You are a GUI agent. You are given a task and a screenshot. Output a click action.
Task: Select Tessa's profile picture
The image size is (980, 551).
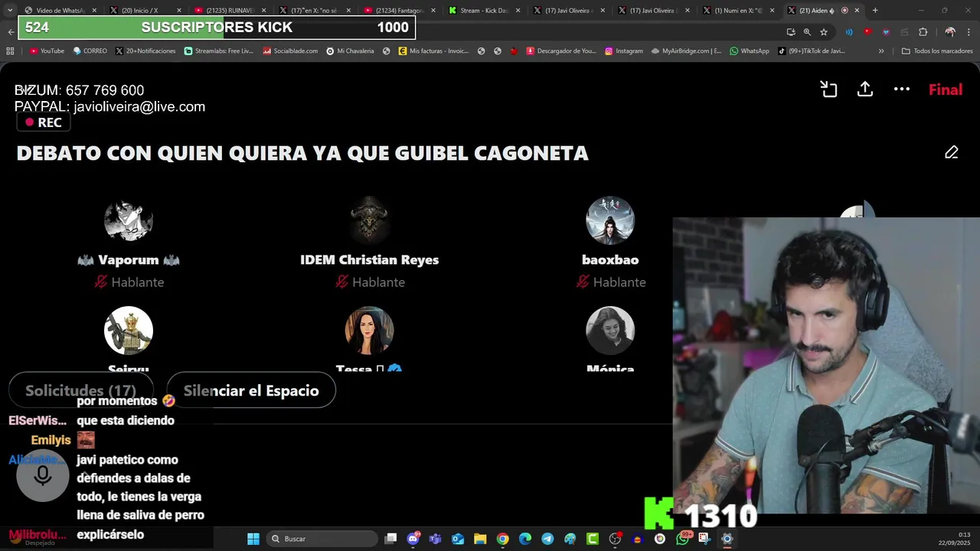[x=369, y=331]
